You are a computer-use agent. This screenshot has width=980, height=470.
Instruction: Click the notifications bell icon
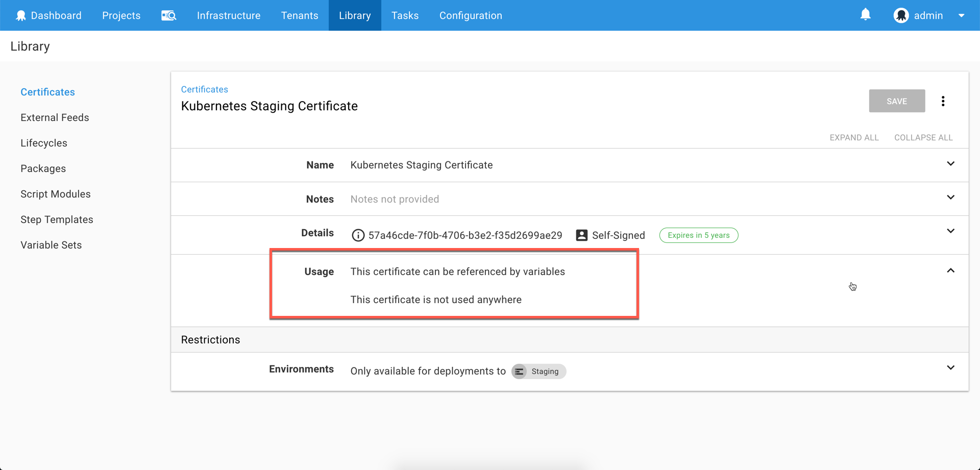click(x=865, y=15)
